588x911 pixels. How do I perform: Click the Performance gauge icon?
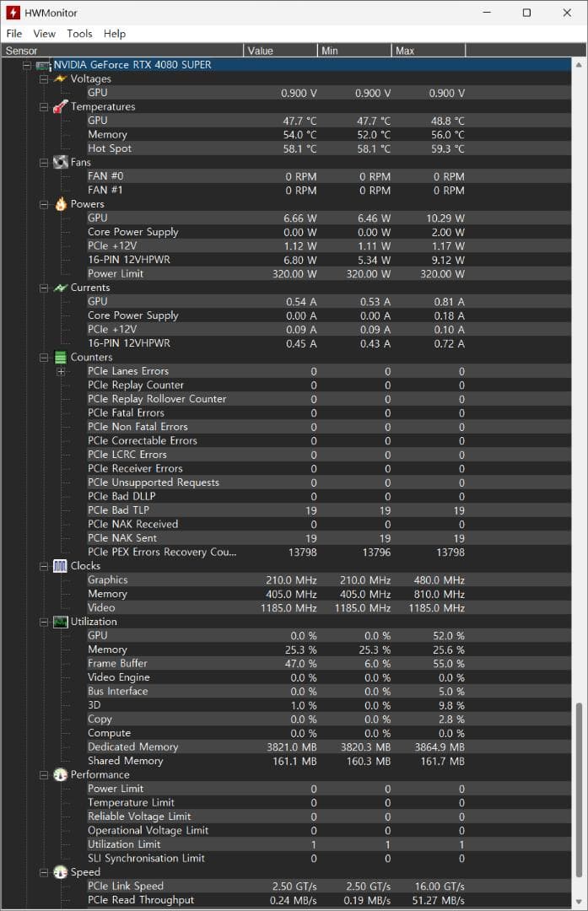[61, 774]
